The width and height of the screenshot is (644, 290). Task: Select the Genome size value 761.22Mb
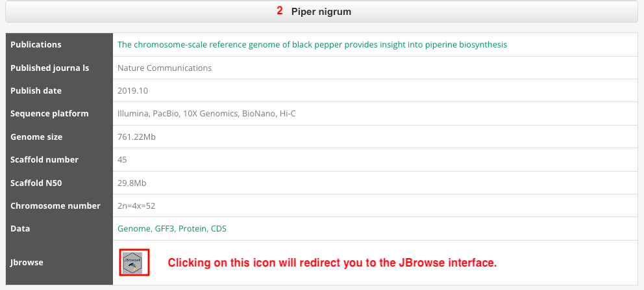136,137
